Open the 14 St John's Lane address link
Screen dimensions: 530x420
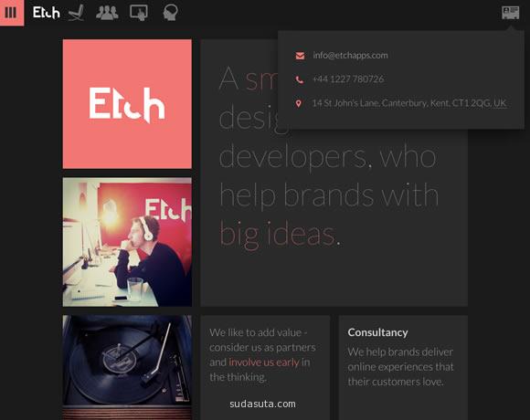pyautogui.click(x=409, y=103)
